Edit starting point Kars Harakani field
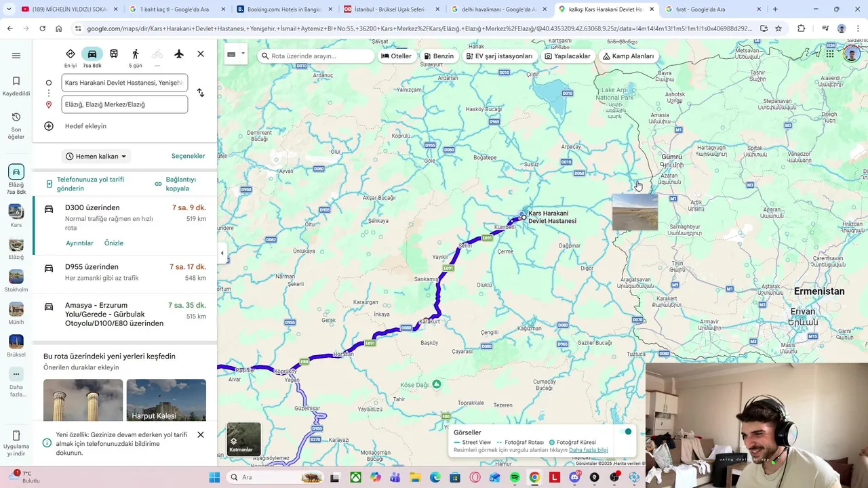The height and width of the screenshot is (488, 868). coord(125,83)
